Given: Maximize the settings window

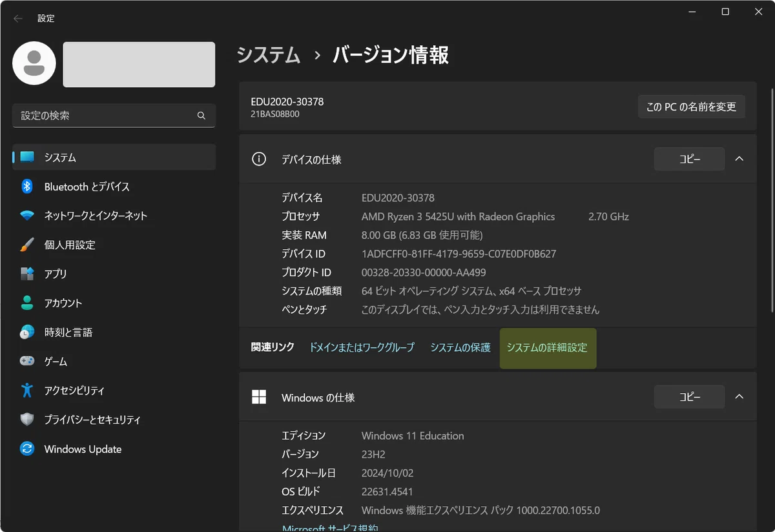Looking at the screenshot, I should [725, 12].
